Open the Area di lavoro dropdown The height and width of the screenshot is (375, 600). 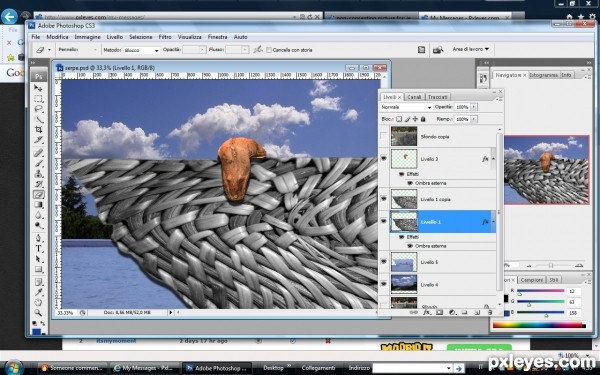(471, 49)
